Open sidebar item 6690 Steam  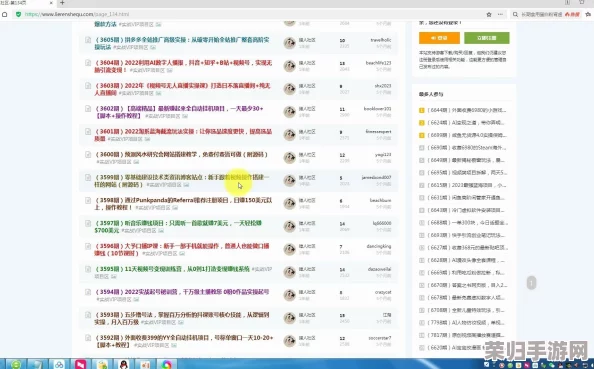pyautogui.click(x=467, y=148)
